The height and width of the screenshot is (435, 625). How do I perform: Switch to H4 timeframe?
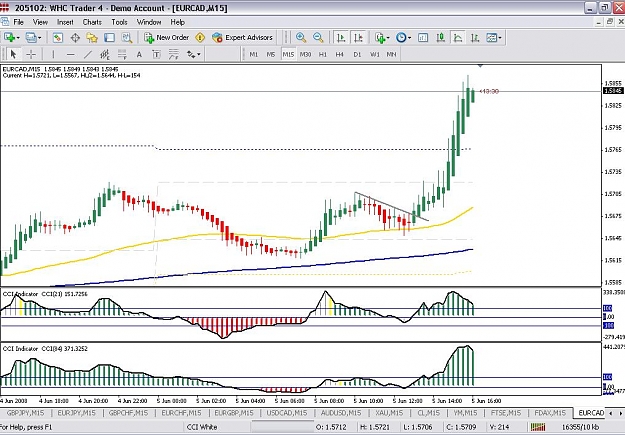340,54
